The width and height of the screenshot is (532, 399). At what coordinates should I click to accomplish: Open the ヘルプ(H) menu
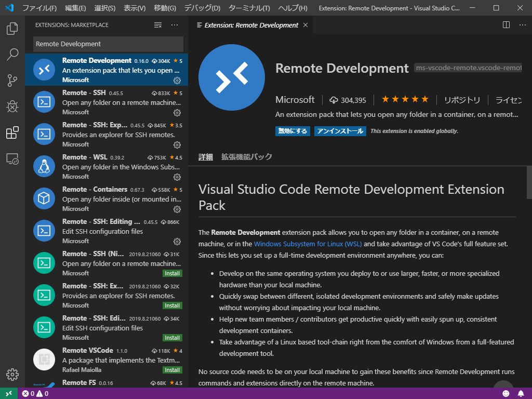point(293,8)
